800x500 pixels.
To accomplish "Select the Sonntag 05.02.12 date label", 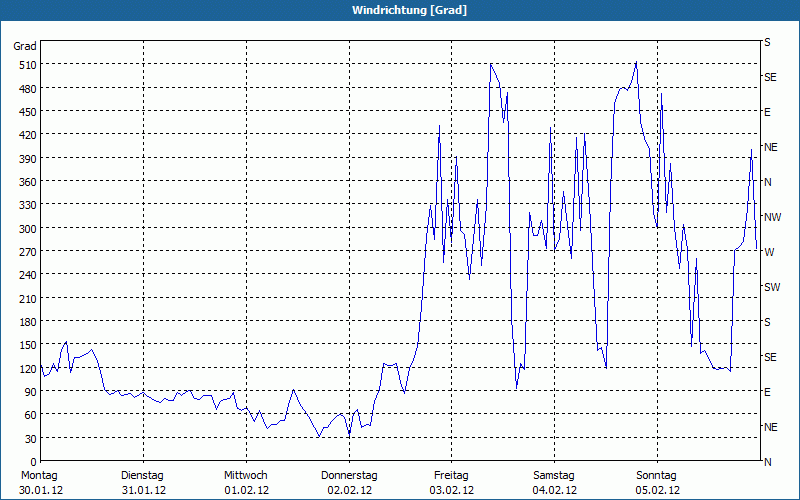I will [657, 483].
